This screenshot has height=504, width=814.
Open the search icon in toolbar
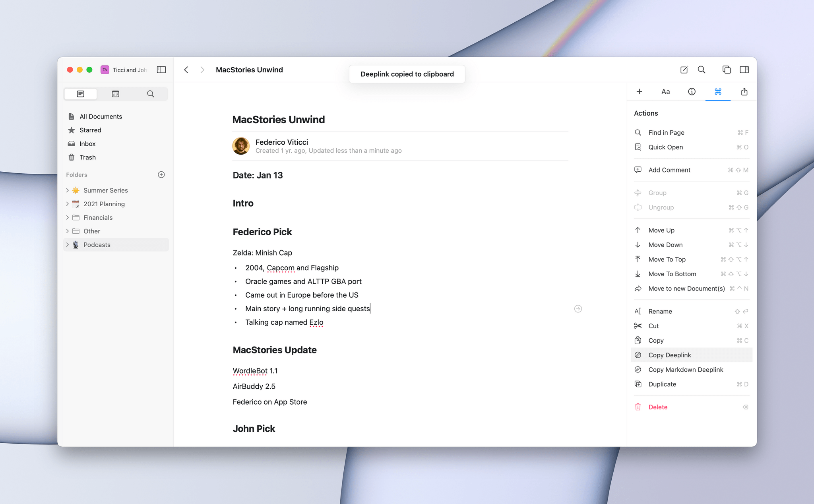701,69
